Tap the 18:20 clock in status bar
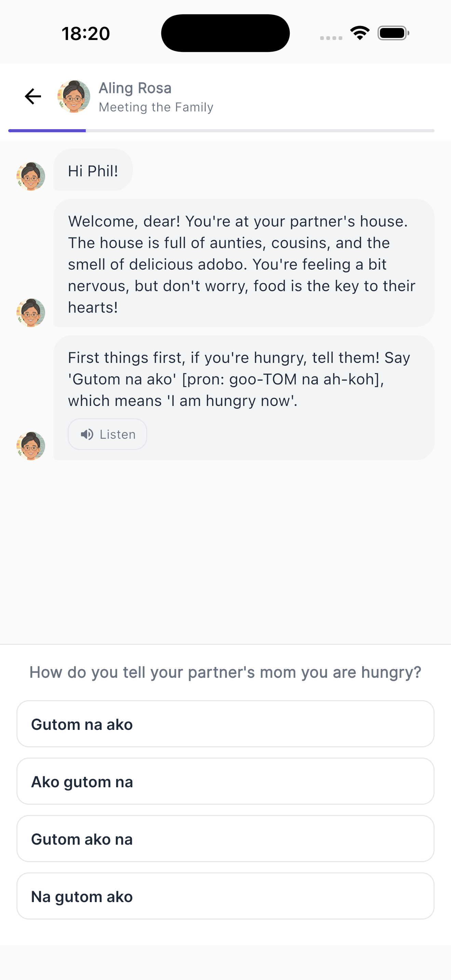The height and width of the screenshot is (980, 451). tap(86, 33)
